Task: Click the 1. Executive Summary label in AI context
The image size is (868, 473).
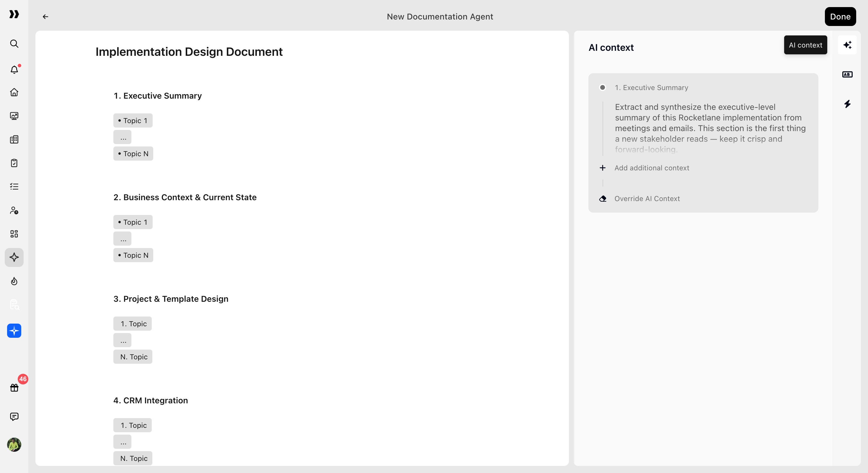Action: pos(651,88)
